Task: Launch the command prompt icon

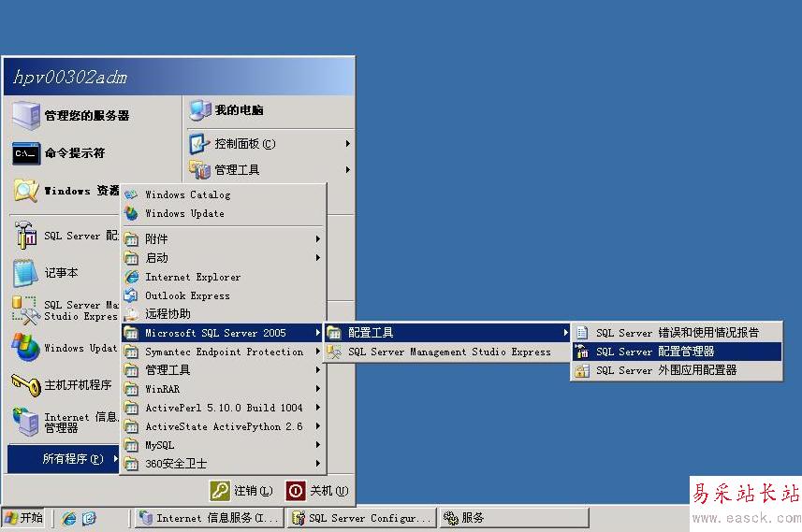Action: (26, 153)
